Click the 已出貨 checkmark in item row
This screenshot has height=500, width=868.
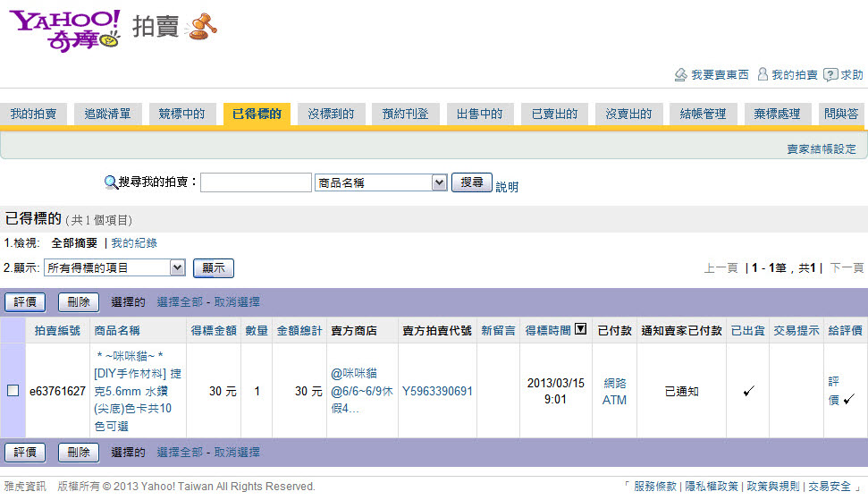point(748,392)
